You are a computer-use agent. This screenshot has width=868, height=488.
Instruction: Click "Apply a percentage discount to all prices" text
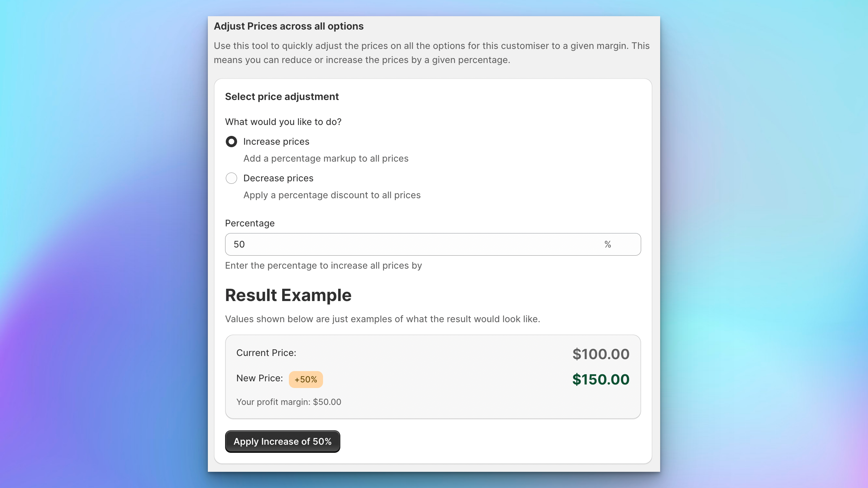tap(332, 195)
